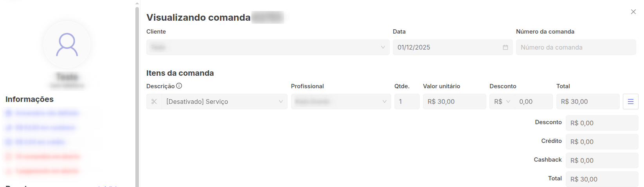Expand the Cliente dropdown
The image size is (644, 187).
(383, 47)
